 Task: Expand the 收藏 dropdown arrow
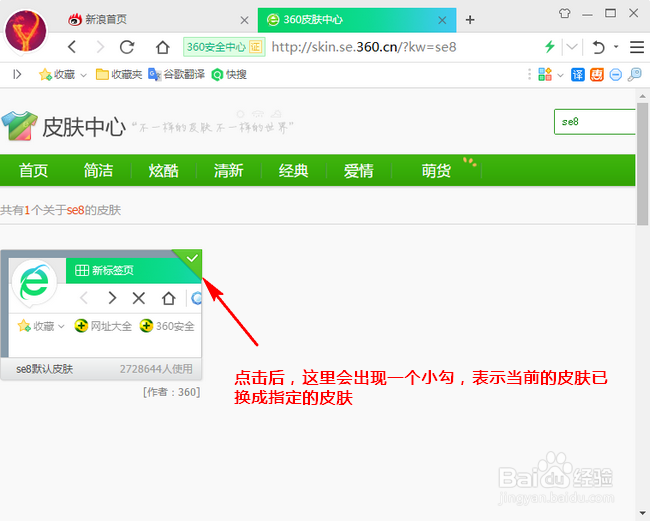pos(83,75)
